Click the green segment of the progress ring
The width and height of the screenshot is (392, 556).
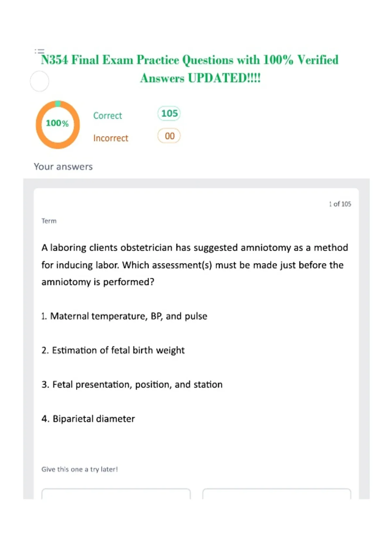pyautogui.click(x=58, y=104)
